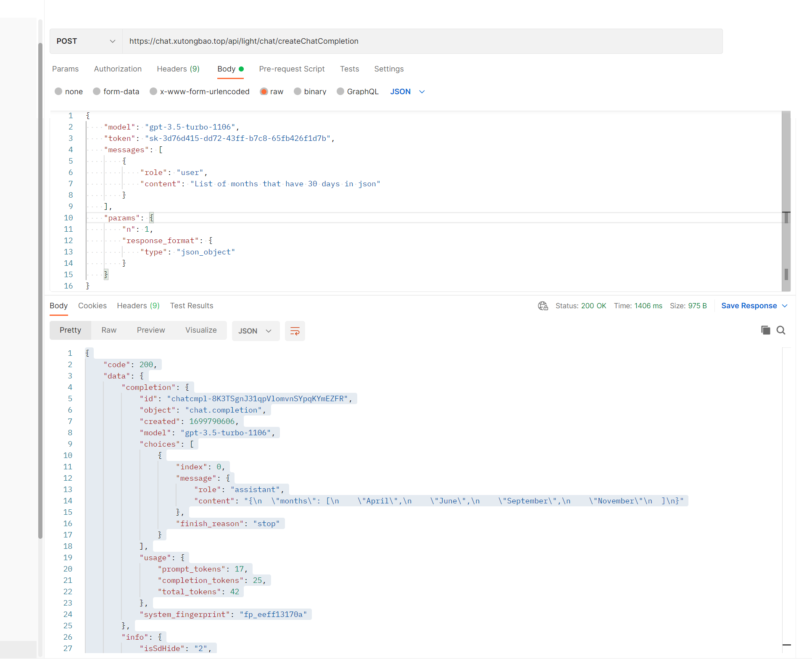
Task: Select the raw body type
Action: pos(264,92)
